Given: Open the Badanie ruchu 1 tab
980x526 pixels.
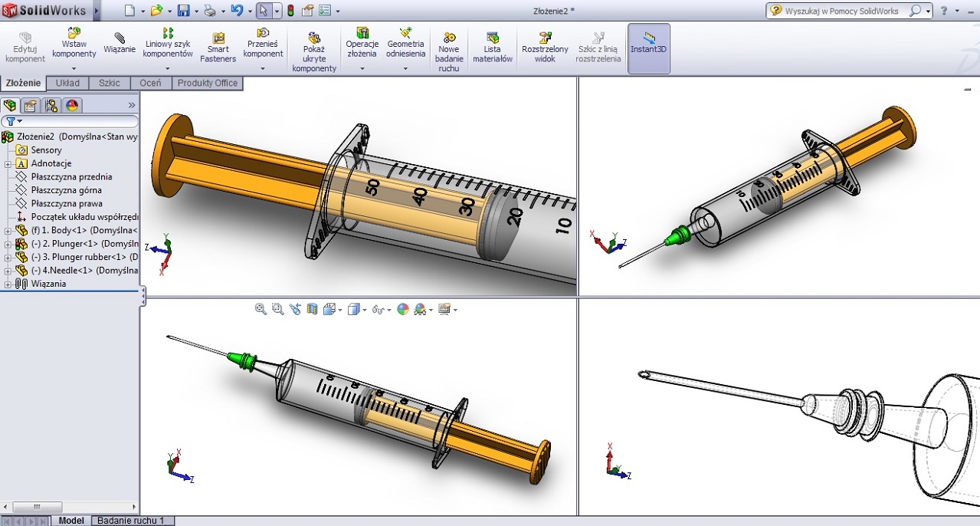Looking at the screenshot, I should pyautogui.click(x=133, y=521).
